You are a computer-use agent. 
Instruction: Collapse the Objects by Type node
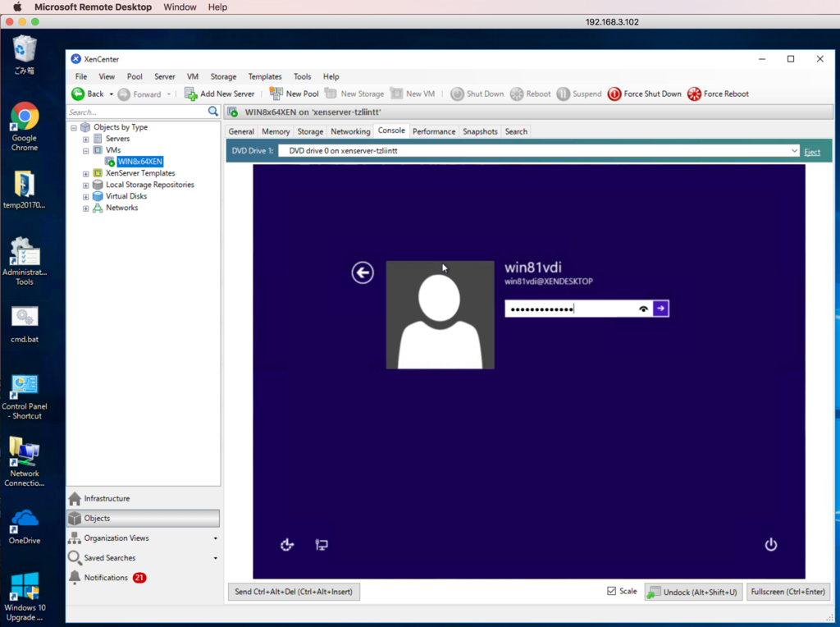(74, 127)
